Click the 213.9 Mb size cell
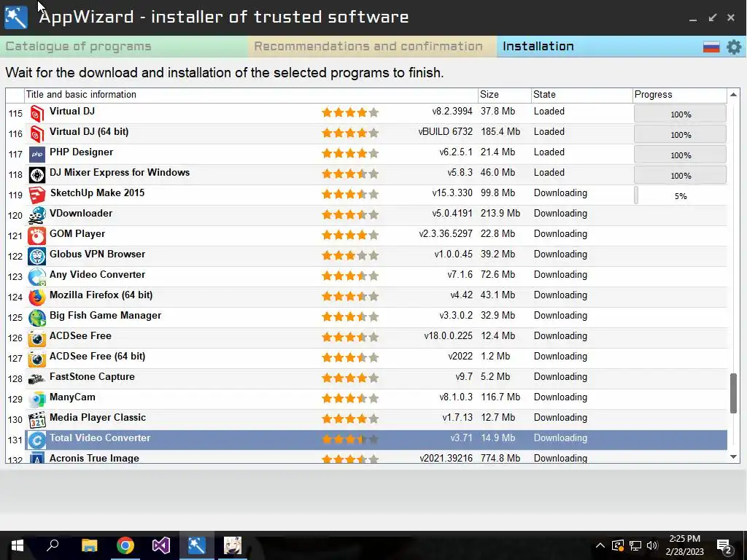The image size is (747, 560). (500, 214)
